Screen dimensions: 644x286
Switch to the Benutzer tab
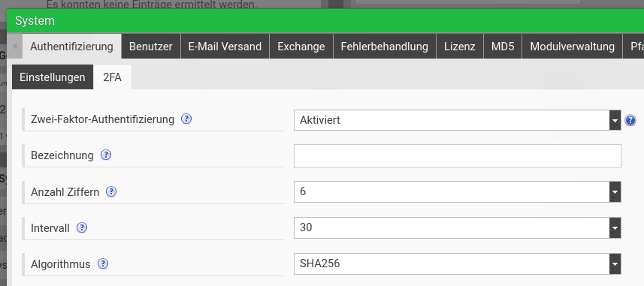pyautogui.click(x=151, y=47)
